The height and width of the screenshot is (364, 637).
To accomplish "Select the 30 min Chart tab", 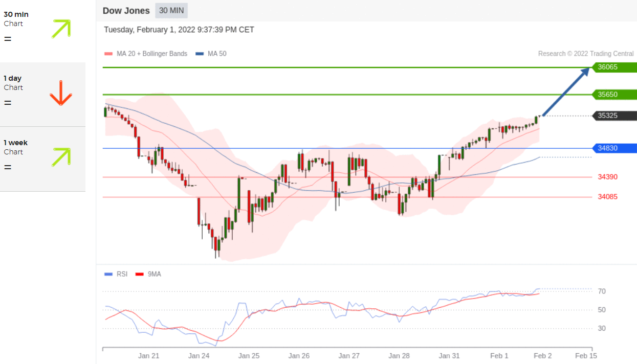I will point(42,31).
